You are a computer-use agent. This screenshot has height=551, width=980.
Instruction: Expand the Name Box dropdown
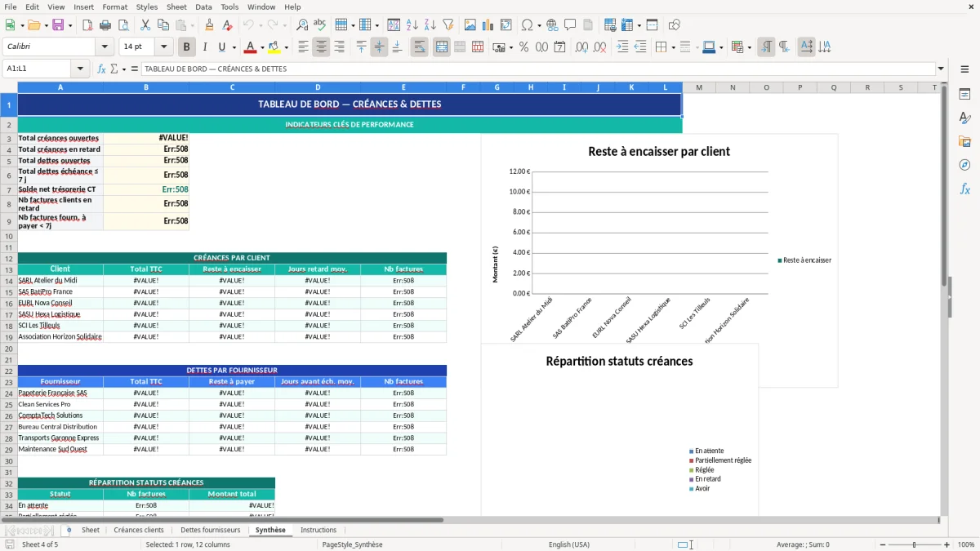coord(80,69)
